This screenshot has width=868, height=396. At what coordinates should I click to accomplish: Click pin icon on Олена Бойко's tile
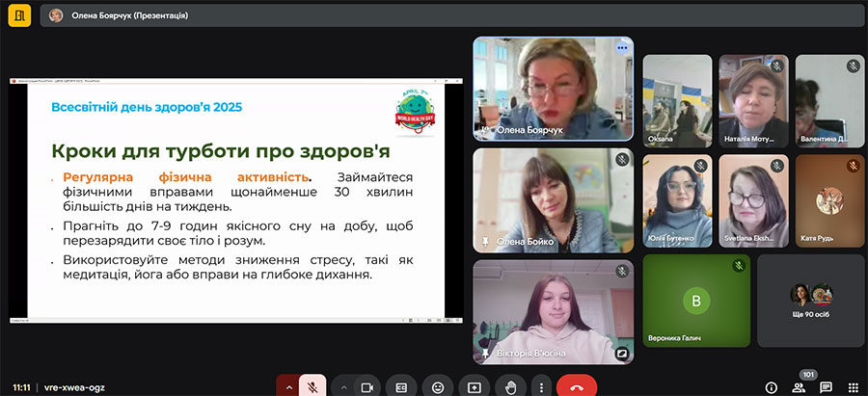(485, 242)
